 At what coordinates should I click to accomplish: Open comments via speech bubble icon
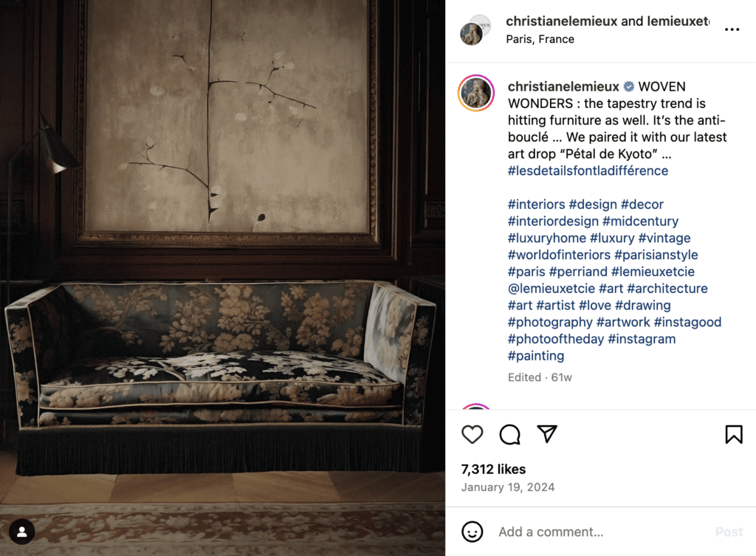pos(509,434)
